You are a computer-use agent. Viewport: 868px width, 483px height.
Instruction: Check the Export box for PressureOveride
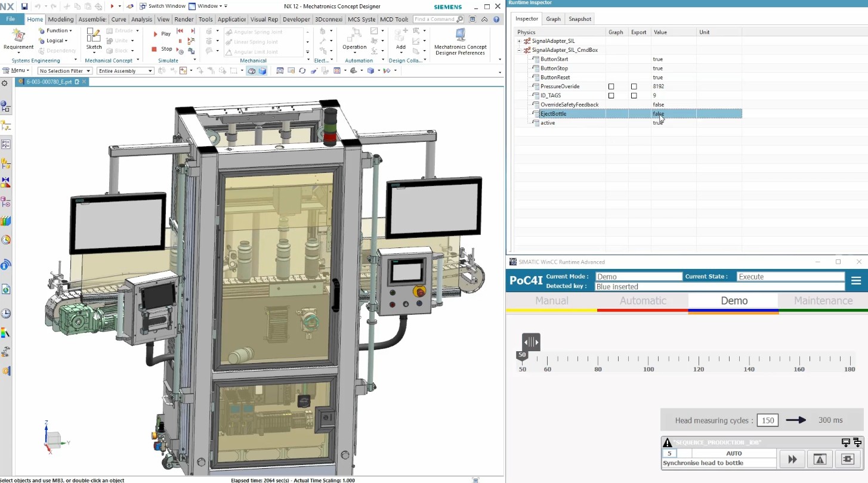(634, 86)
